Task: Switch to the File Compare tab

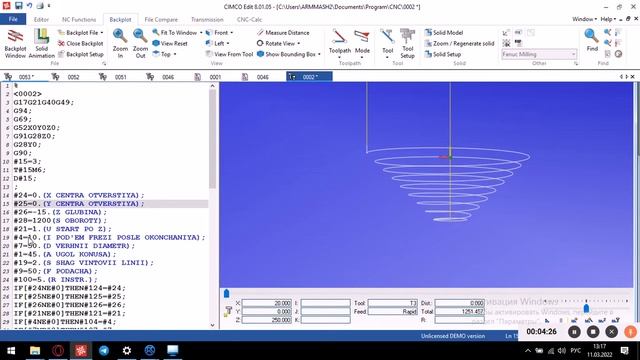Action: [161, 19]
